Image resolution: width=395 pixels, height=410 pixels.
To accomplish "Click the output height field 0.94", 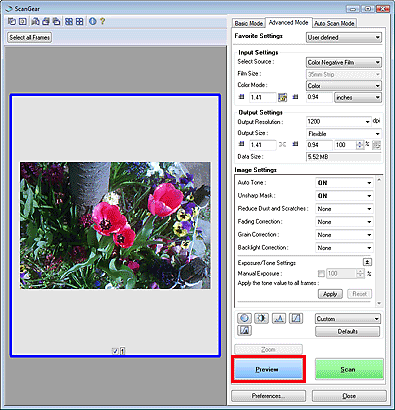I will [319, 145].
